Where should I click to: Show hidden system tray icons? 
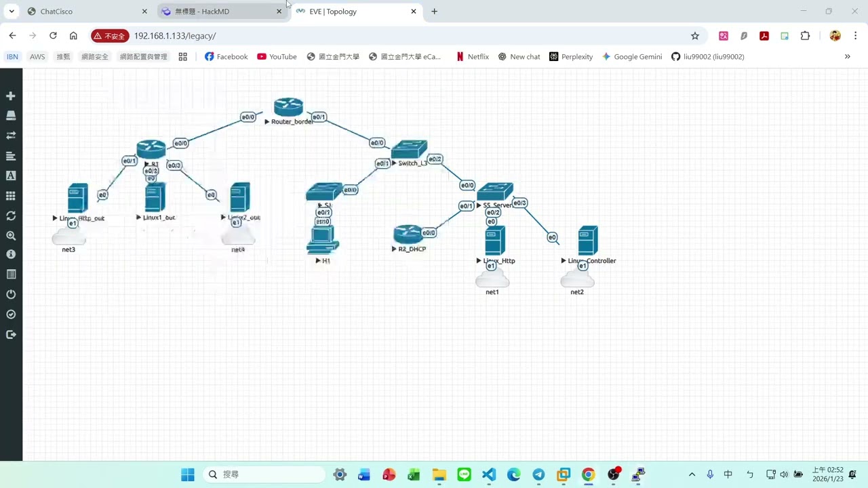[x=692, y=474]
